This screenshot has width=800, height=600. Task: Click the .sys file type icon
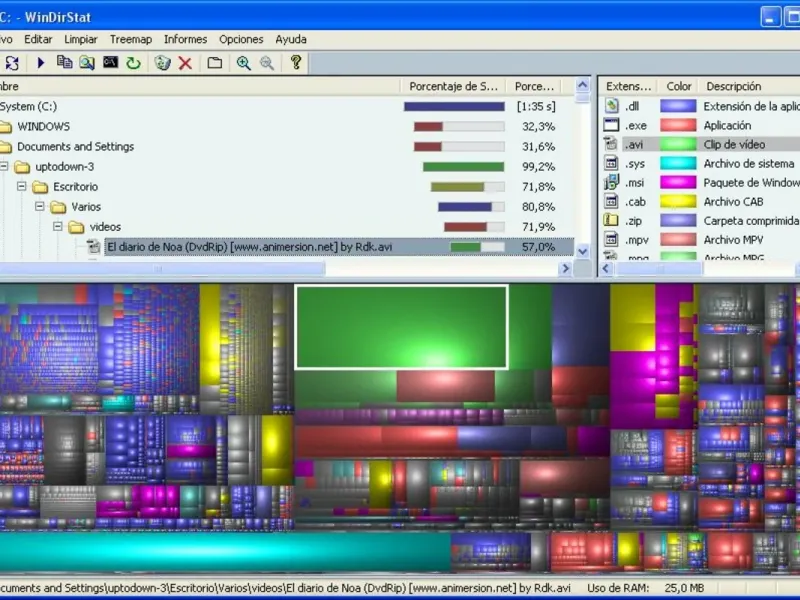611,163
